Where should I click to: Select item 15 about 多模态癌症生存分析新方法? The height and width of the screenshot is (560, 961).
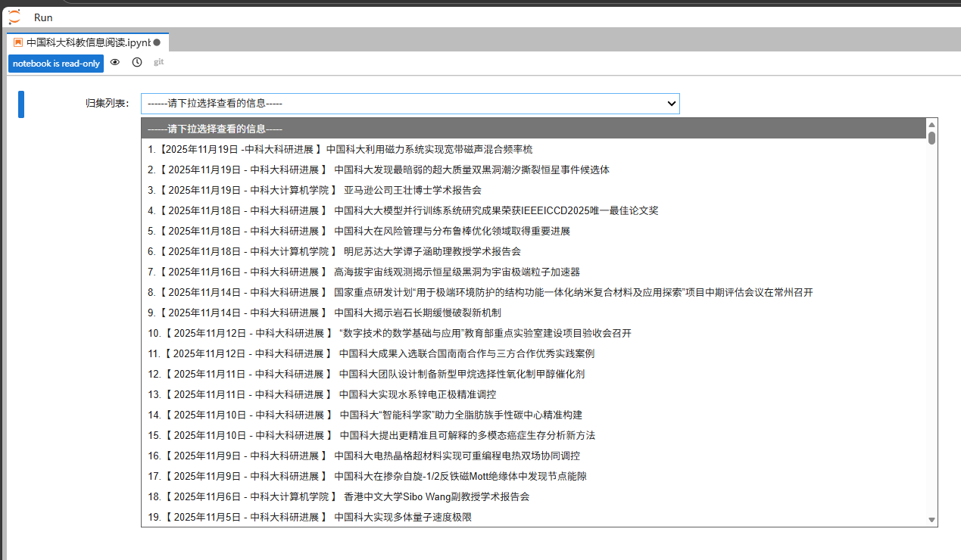click(x=534, y=435)
